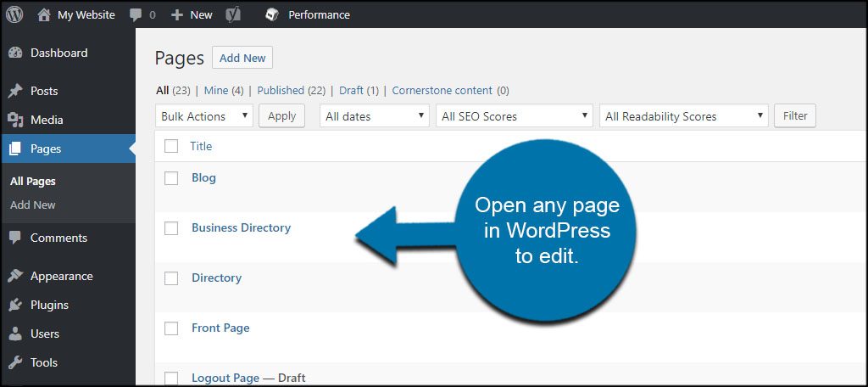Select Add New under Pages submenu

point(33,205)
